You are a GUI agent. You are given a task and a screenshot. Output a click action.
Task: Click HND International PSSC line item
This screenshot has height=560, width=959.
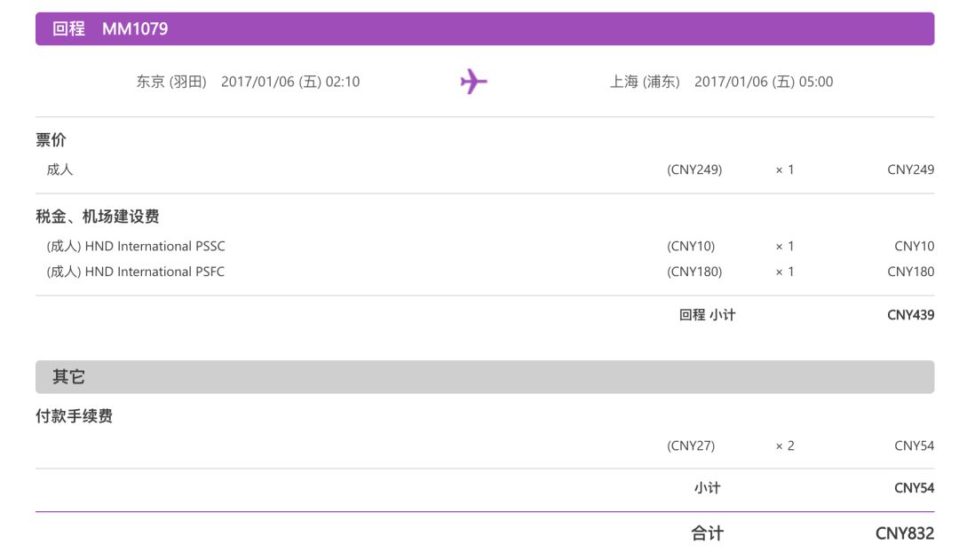(x=136, y=246)
